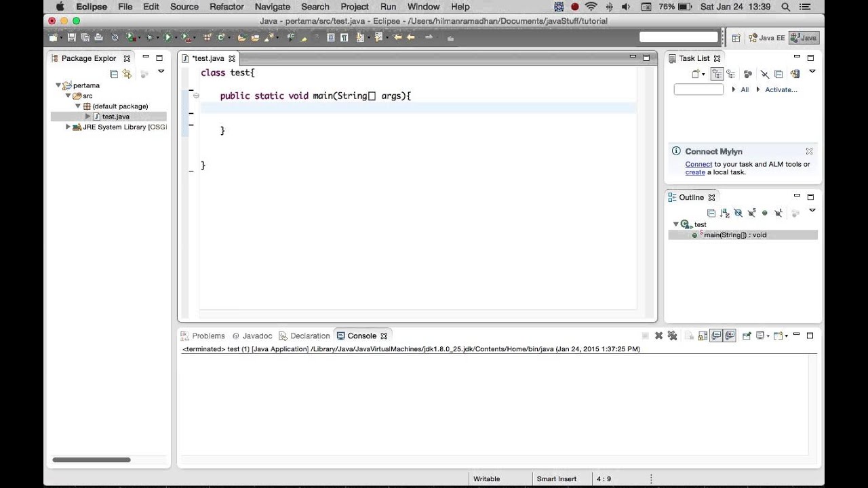
Task: Open the Project menu
Action: pos(355,7)
